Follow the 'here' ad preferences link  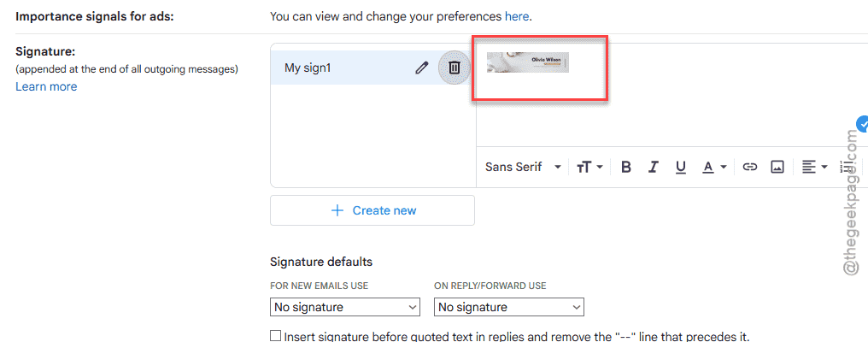(x=517, y=16)
